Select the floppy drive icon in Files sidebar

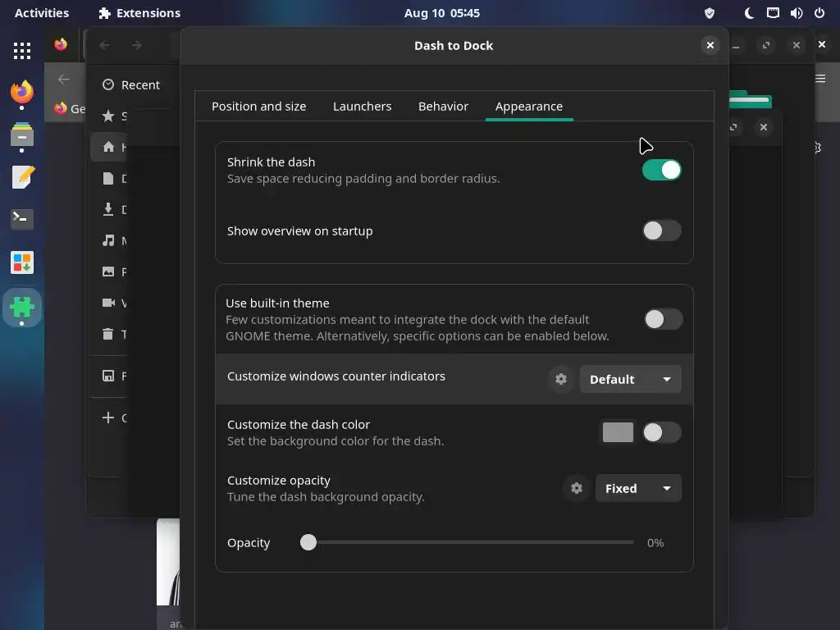point(108,376)
